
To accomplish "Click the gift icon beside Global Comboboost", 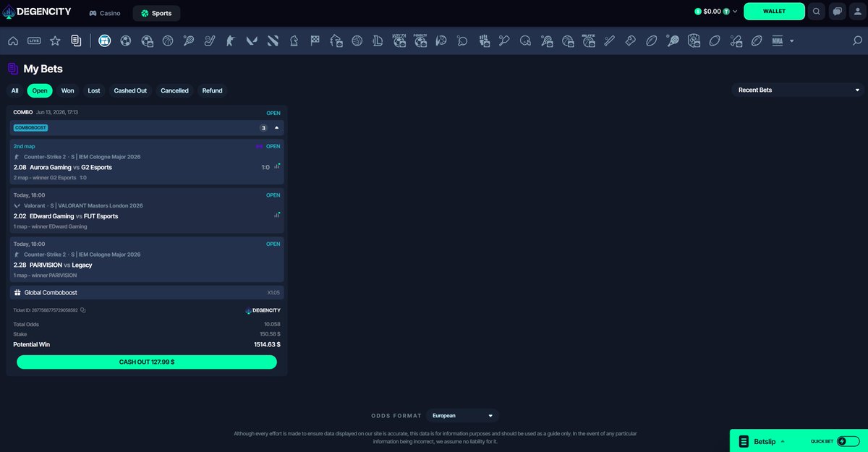I will coord(17,293).
